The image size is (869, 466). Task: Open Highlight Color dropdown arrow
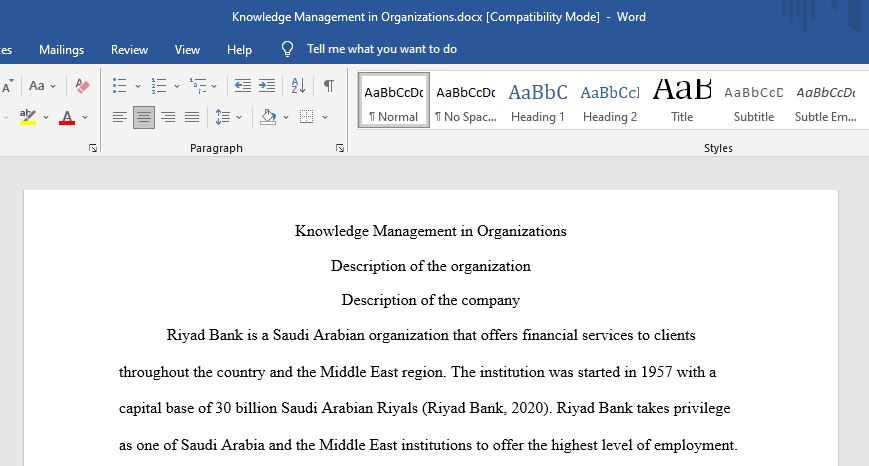[x=45, y=117]
